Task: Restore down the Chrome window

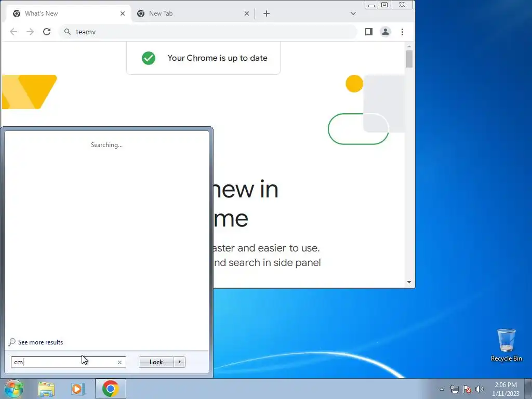Action: (x=384, y=5)
